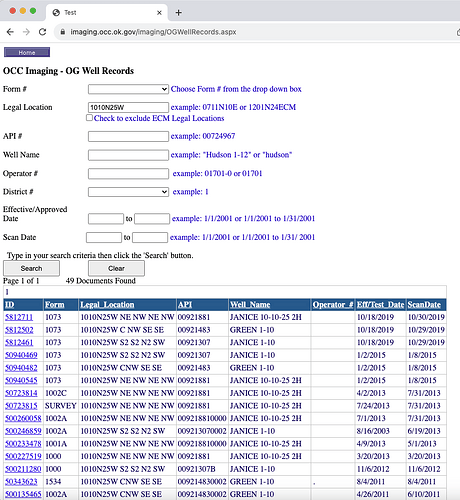
Task: Click the Home button
Action: tap(27, 52)
